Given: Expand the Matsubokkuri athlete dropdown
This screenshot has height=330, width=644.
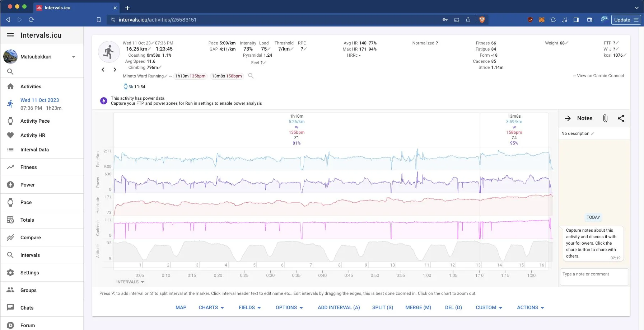Looking at the screenshot, I should 74,57.
